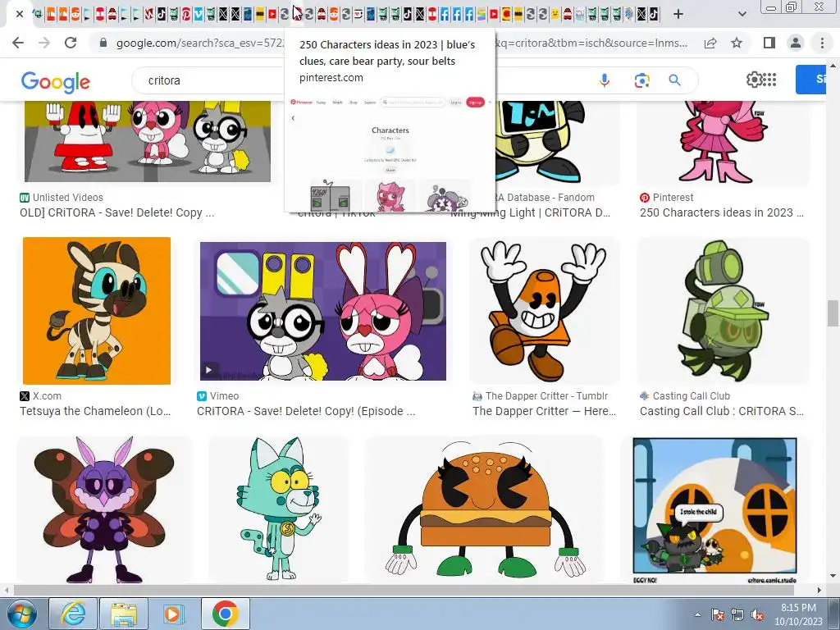Open OLD] CRiTORA Save Delete Copy result
Viewport: 840px width, 630px height.
116,212
